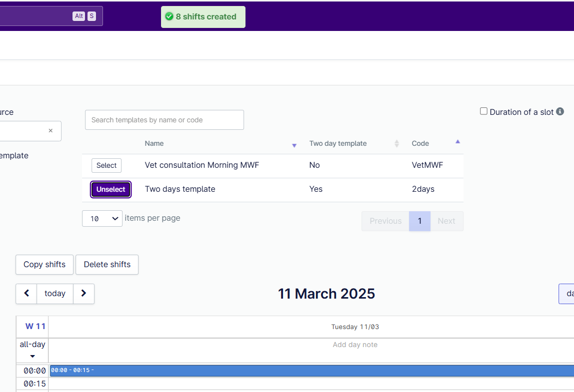Click the 00:15 time slot label
The width and height of the screenshot is (574, 392).
pyautogui.click(x=34, y=384)
